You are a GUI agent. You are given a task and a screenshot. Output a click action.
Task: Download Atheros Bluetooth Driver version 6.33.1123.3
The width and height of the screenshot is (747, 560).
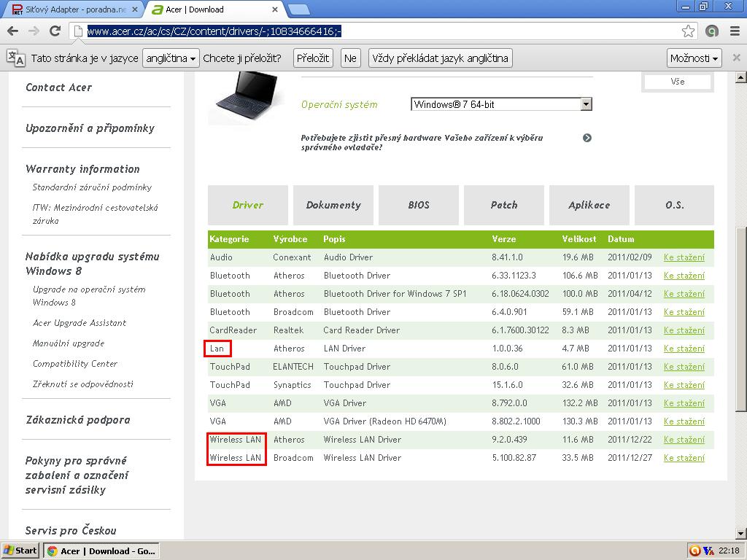click(684, 275)
